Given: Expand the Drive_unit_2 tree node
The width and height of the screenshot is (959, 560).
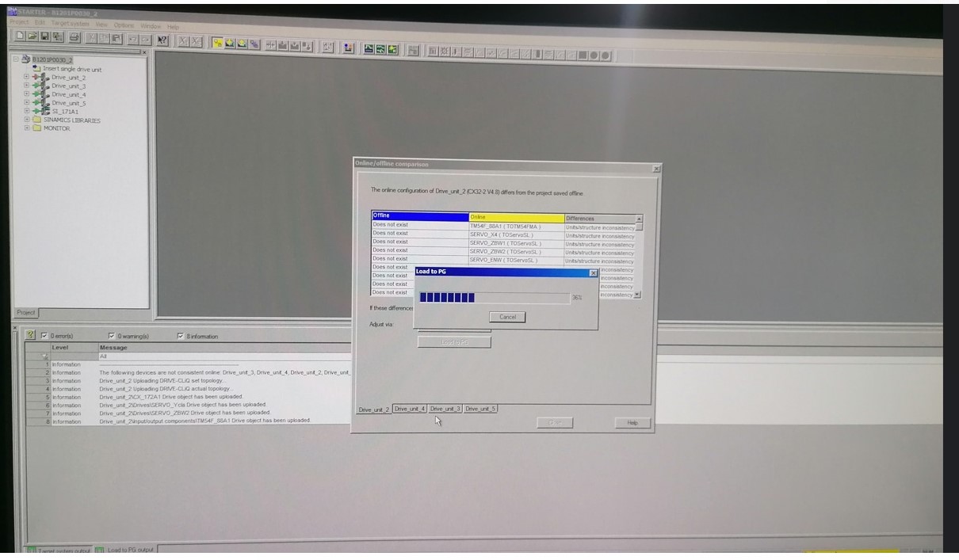Looking at the screenshot, I should tap(26, 77).
